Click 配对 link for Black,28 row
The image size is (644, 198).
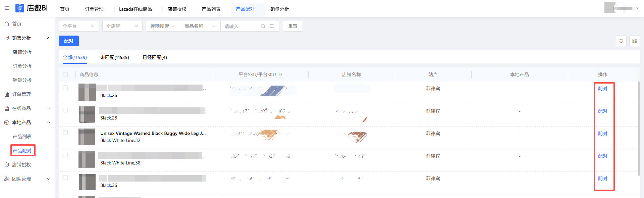(603, 111)
